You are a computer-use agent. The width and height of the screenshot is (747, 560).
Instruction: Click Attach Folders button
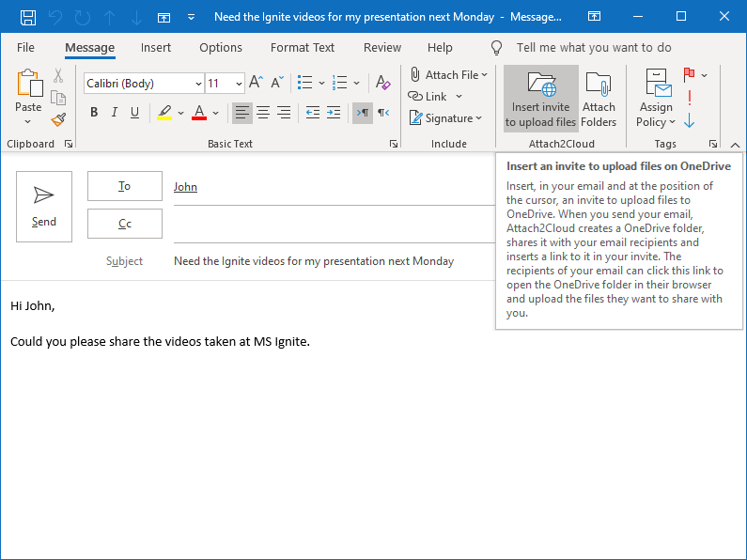[599, 99]
